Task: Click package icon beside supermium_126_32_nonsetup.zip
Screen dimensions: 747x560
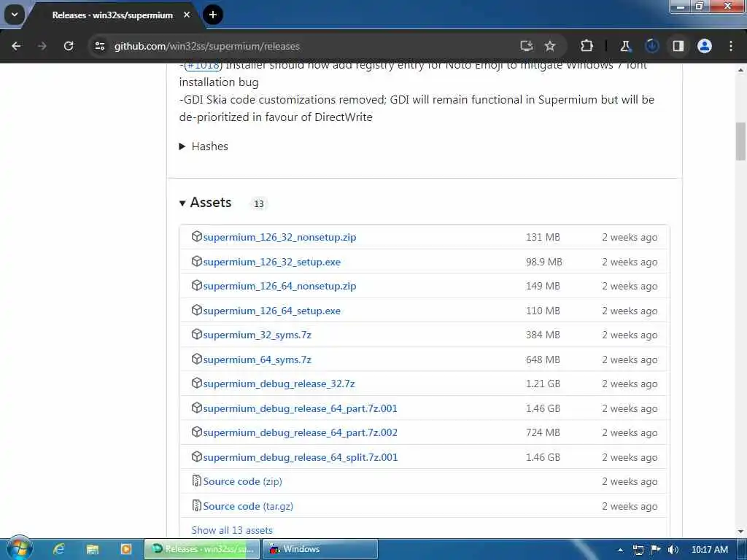Action: coord(196,237)
